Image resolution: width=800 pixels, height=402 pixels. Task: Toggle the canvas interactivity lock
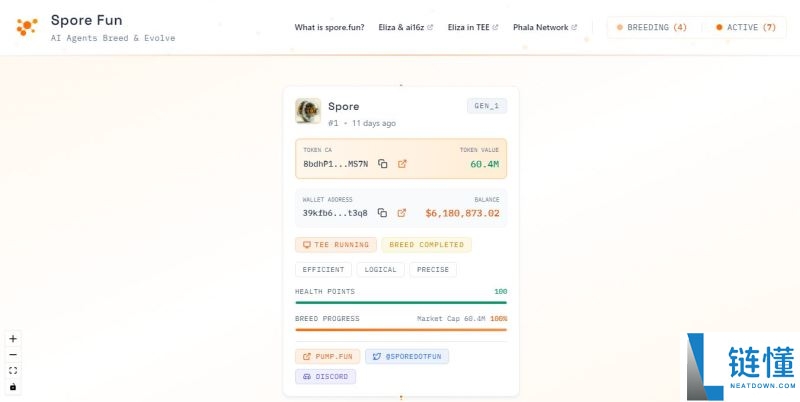coord(13,386)
